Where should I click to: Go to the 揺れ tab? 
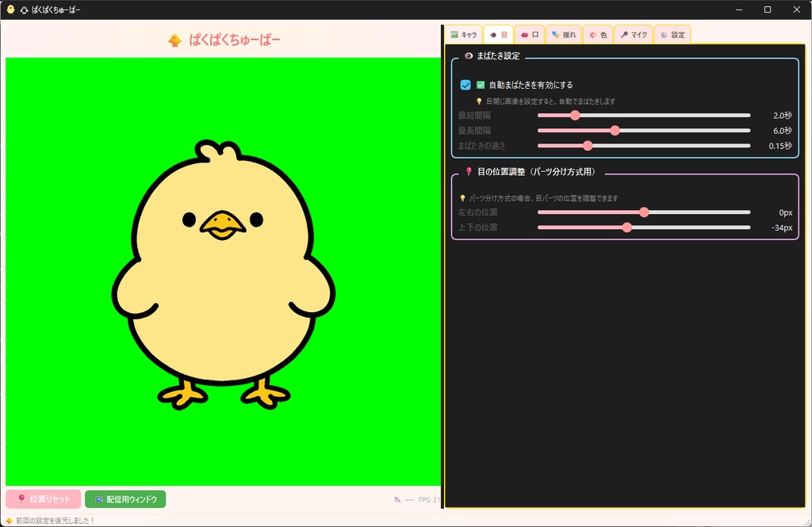(564, 35)
